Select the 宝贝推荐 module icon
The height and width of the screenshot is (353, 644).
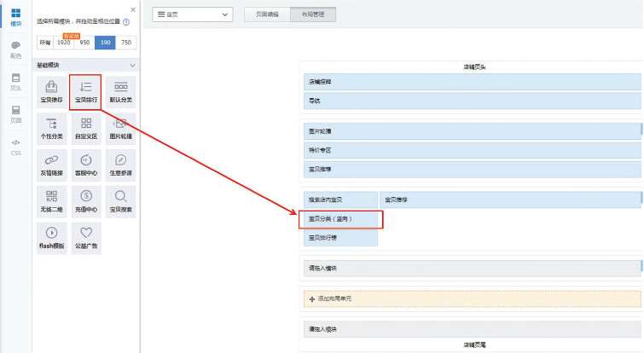pyautogui.click(x=50, y=91)
